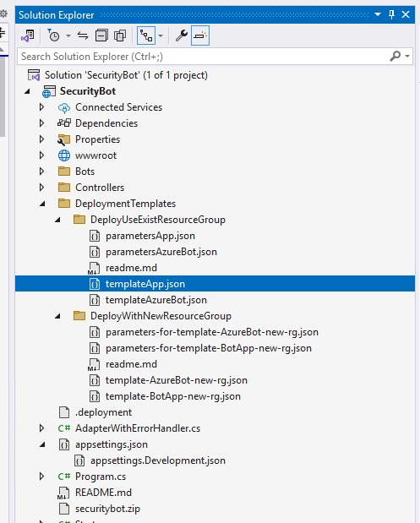Select parametersAzureBot.json file
This screenshot has width=420, height=523.
161,252
